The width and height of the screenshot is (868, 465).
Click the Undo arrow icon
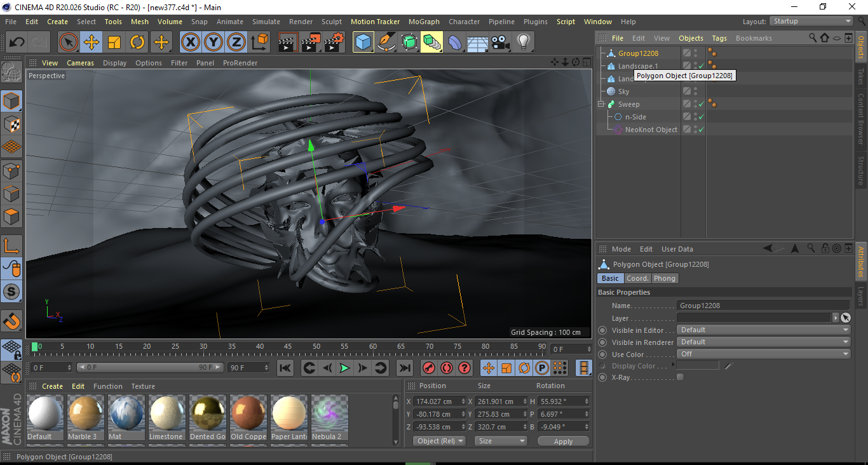[x=17, y=43]
